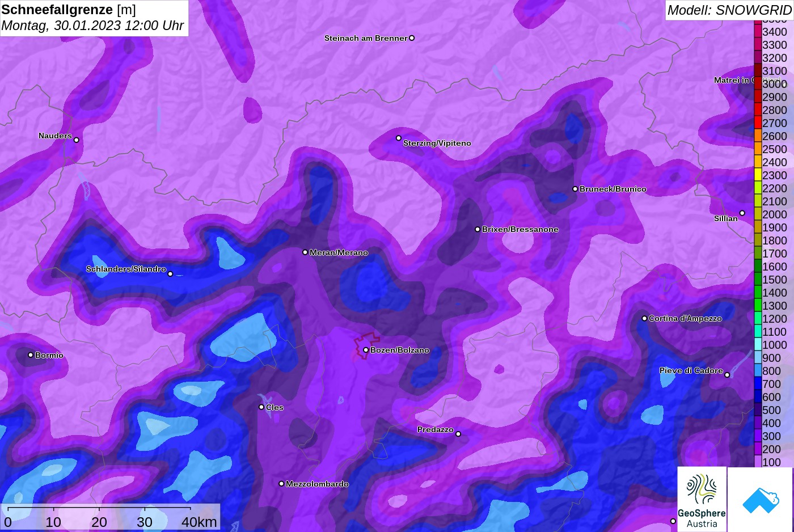Click the 1000 m cyan legend swatch
794x532 pixels.
pyautogui.click(x=758, y=344)
